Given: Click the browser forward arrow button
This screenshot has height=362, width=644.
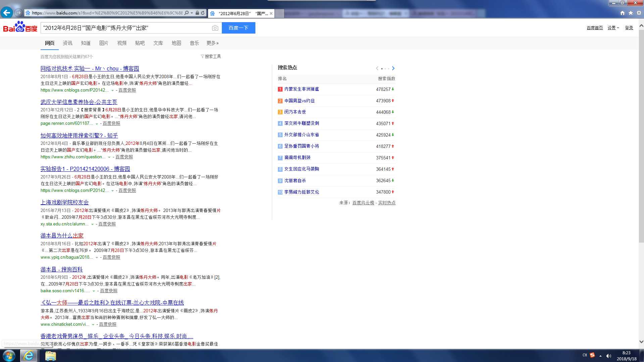Looking at the screenshot, I should (x=18, y=13).
